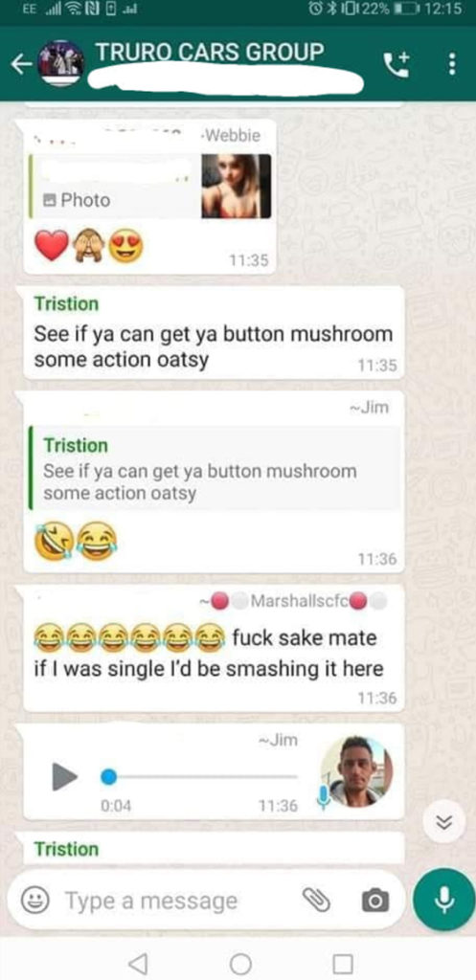Screen dimensions: 476x980
Task: Tap the paperclip attachment icon
Action: (316, 900)
